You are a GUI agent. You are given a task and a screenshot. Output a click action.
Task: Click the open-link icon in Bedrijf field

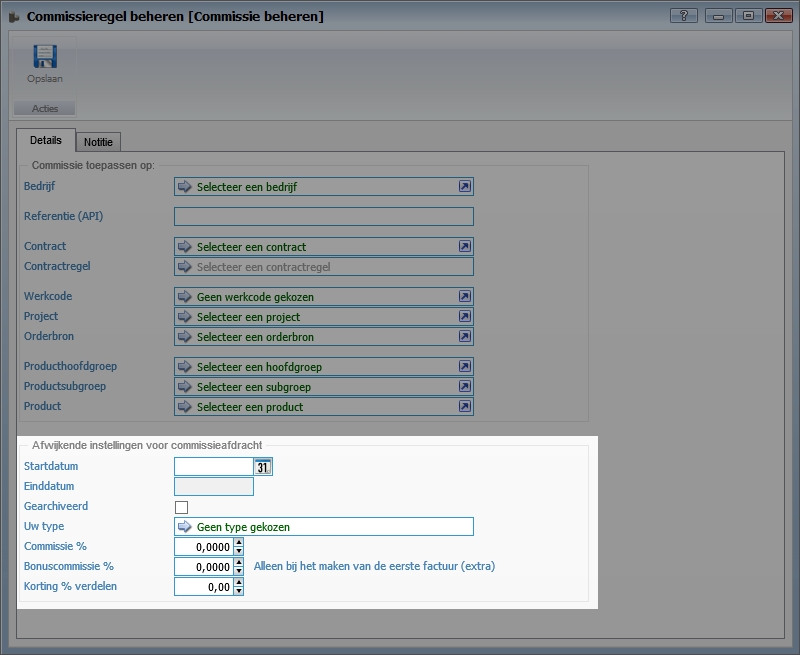[464, 187]
